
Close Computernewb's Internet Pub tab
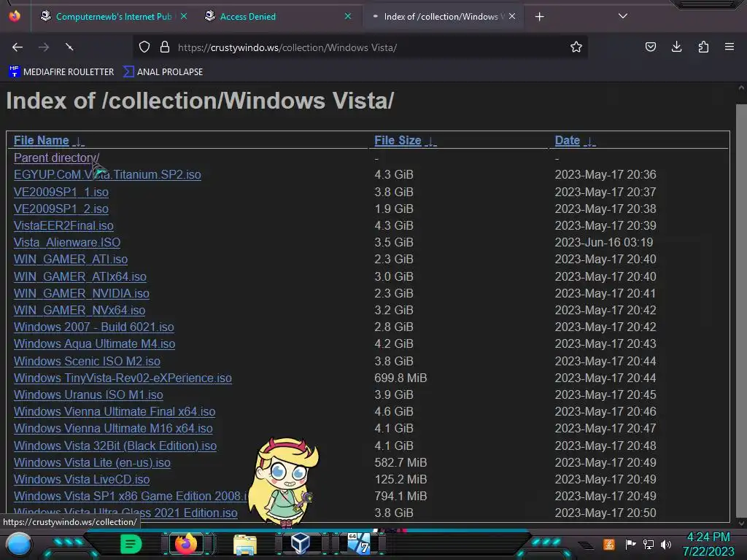(x=183, y=17)
